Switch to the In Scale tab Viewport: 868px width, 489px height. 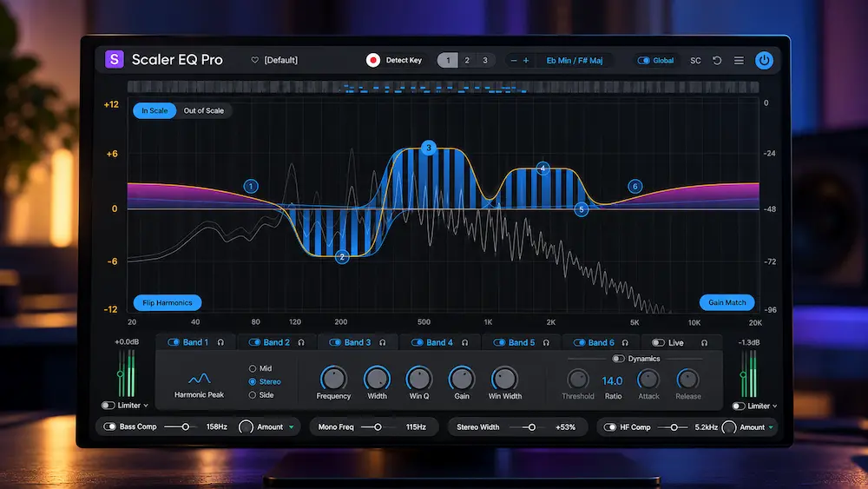point(155,111)
